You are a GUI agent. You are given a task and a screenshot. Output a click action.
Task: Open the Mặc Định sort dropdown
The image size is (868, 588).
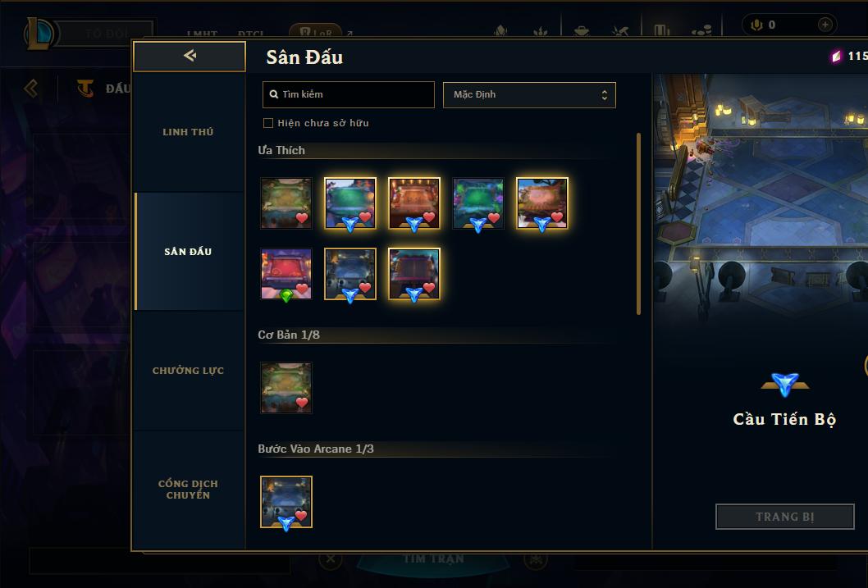click(x=529, y=94)
